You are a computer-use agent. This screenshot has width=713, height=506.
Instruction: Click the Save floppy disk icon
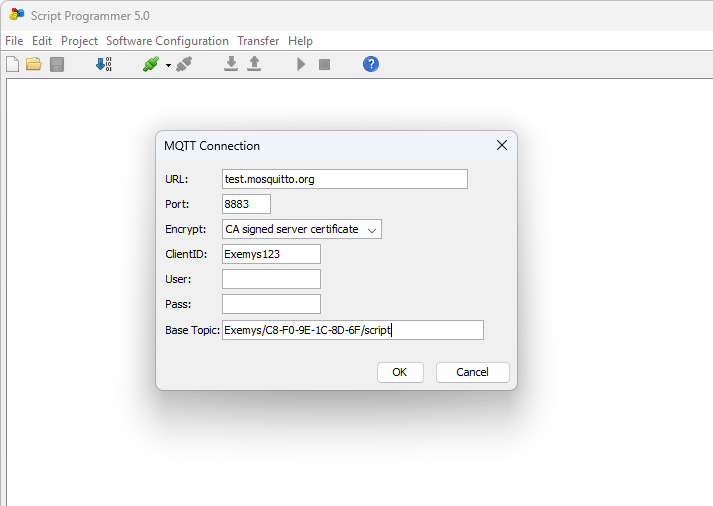point(57,64)
